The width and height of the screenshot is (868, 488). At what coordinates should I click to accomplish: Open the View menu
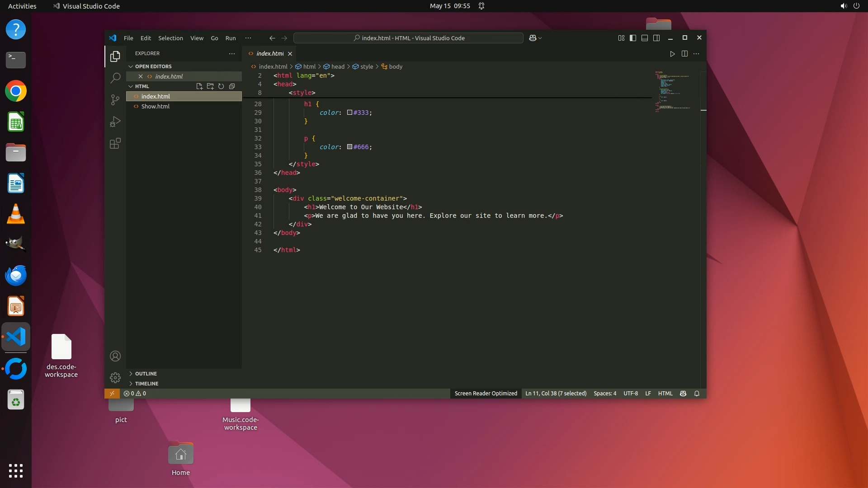click(x=197, y=38)
